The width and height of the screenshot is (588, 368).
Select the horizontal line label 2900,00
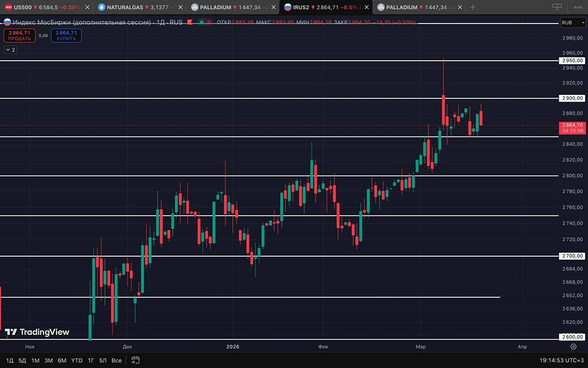point(572,98)
